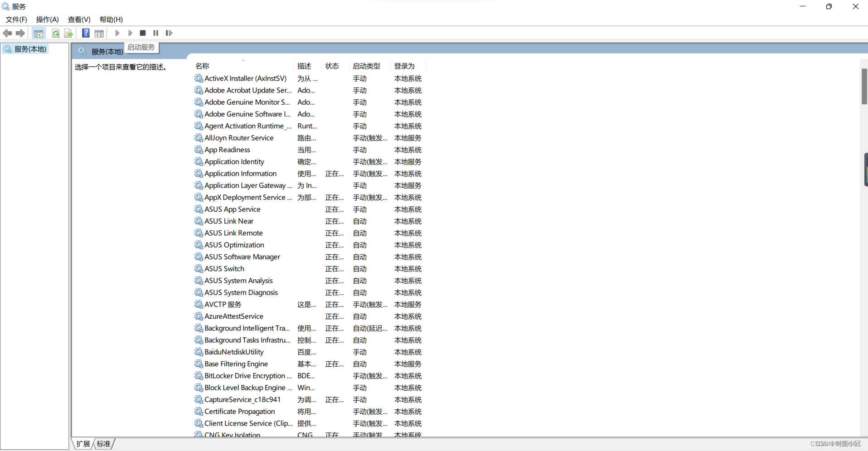Sort by the 状态 column header
868x451 pixels.
(x=332, y=66)
